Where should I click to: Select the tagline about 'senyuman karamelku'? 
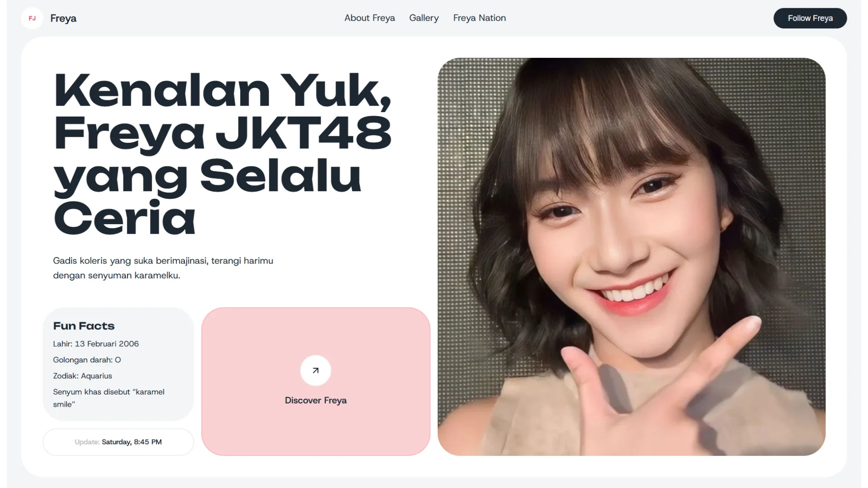[x=163, y=267]
